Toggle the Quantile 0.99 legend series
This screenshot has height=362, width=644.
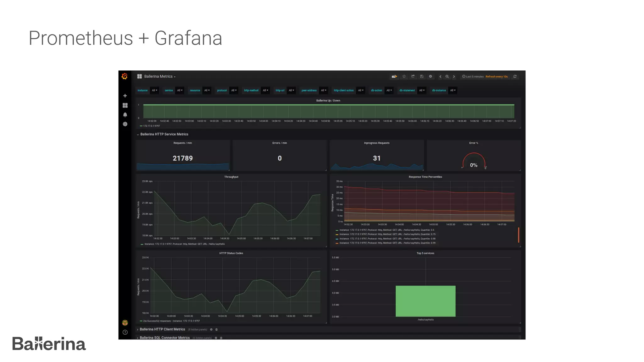tap(387, 243)
